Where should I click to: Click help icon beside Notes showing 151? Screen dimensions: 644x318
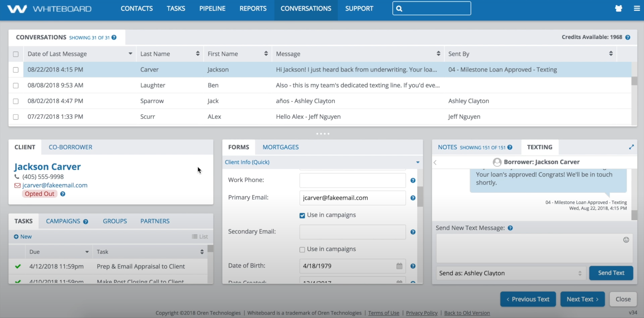[510, 147]
